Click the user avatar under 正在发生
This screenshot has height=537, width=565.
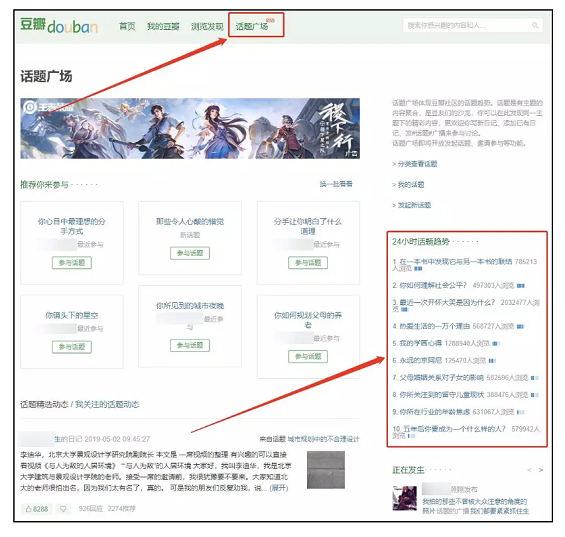click(x=405, y=498)
